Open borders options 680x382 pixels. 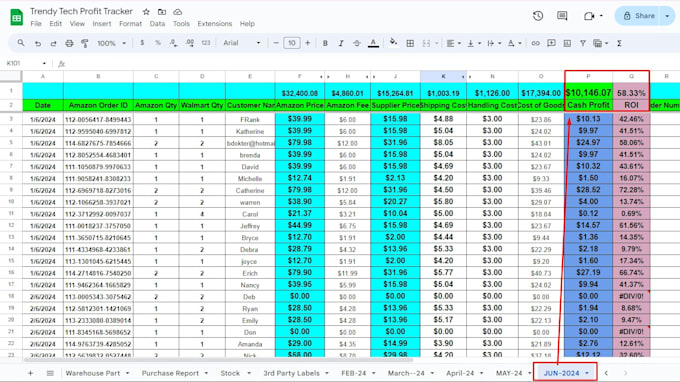(410, 43)
